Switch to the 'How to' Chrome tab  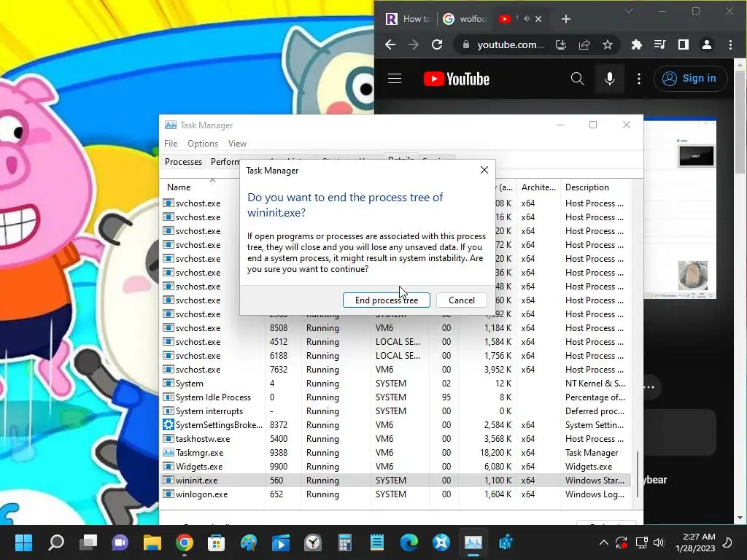tap(409, 19)
